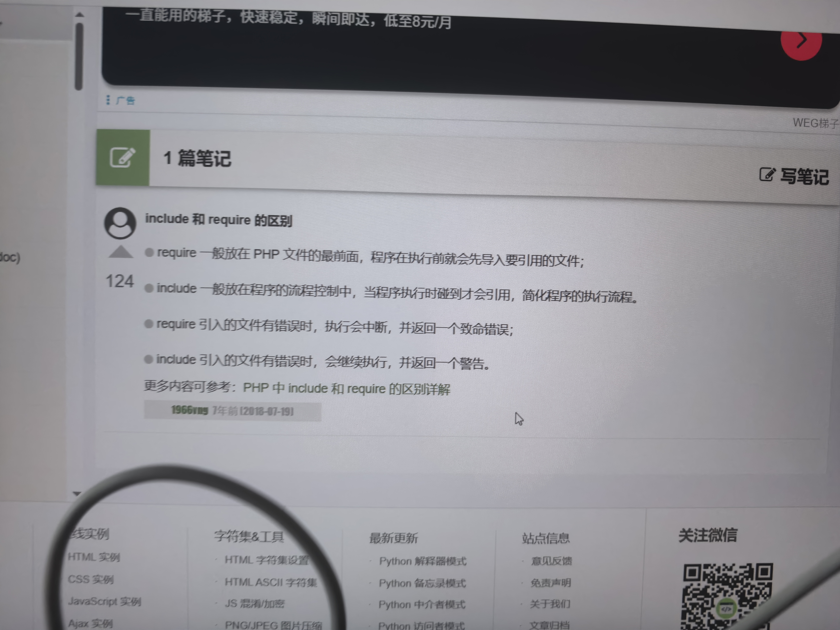This screenshot has width=840, height=630.
Task: Open HTML 字符集设置 link
Action: 267,560
